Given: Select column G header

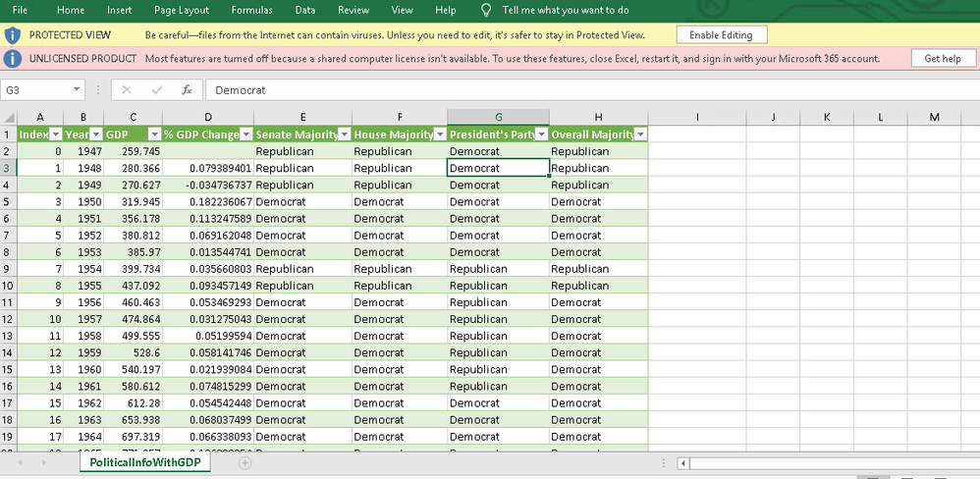Looking at the screenshot, I should coord(499,118).
